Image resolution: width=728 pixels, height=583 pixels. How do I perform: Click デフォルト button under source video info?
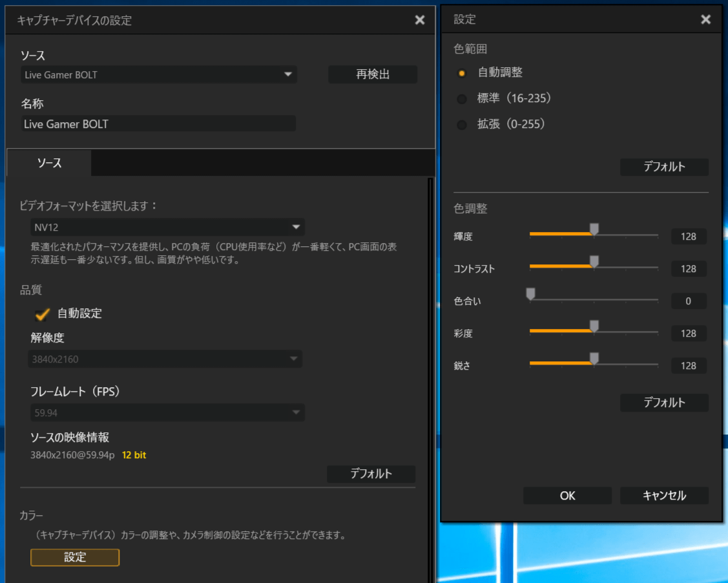click(371, 474)
